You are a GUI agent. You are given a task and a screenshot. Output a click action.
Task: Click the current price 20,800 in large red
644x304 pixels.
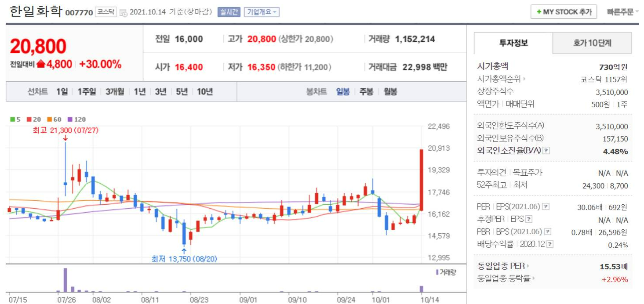[38, 46]
